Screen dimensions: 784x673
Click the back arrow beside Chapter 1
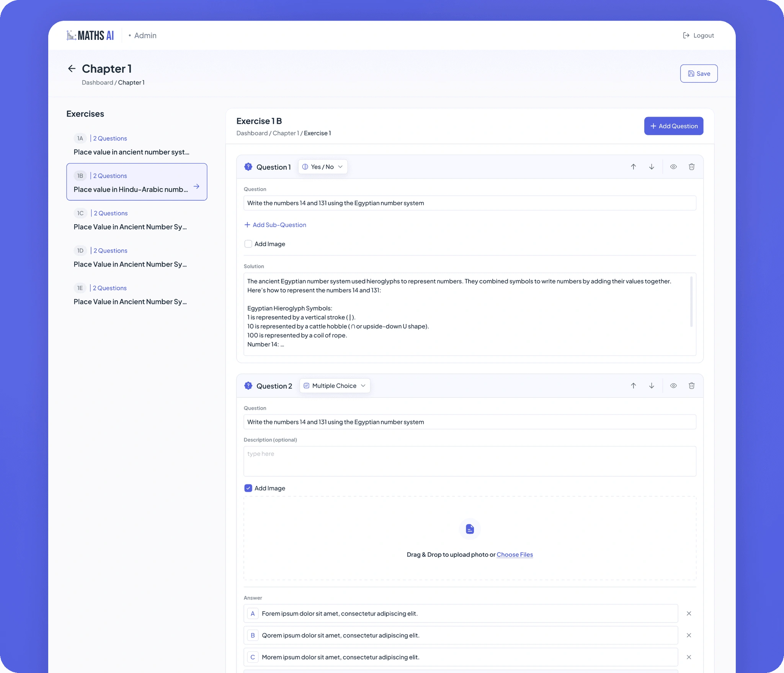point(72,68)
